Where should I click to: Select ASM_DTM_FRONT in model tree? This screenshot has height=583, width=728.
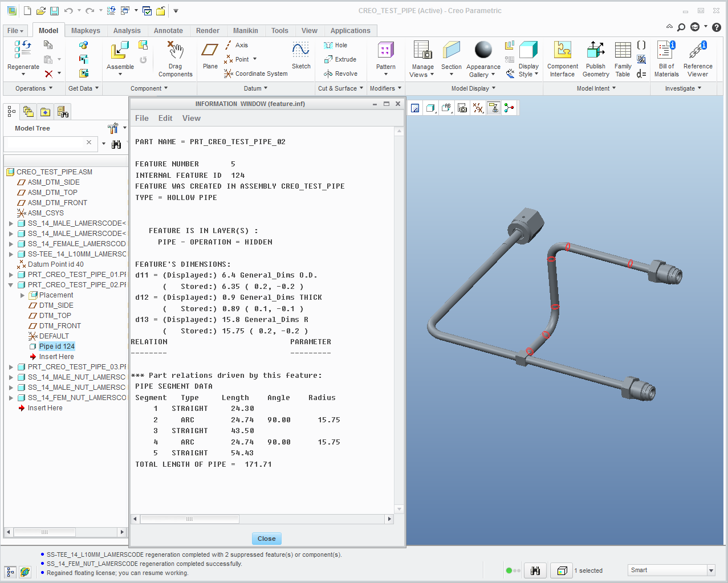pos(58,203)
